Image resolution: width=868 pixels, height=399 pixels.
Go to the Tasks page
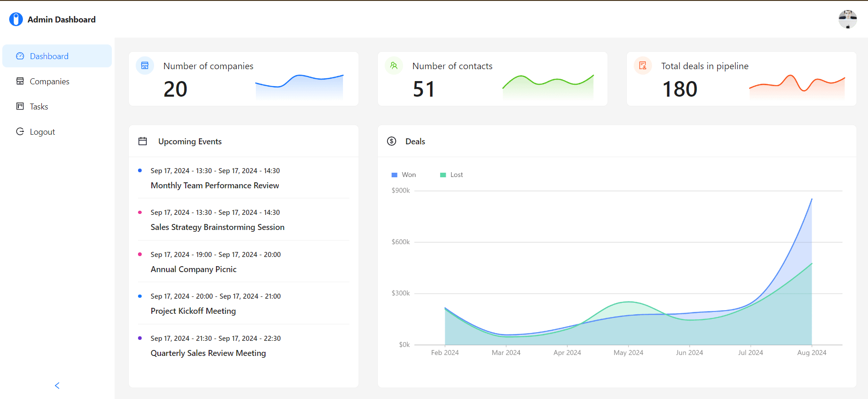[39, 107]
